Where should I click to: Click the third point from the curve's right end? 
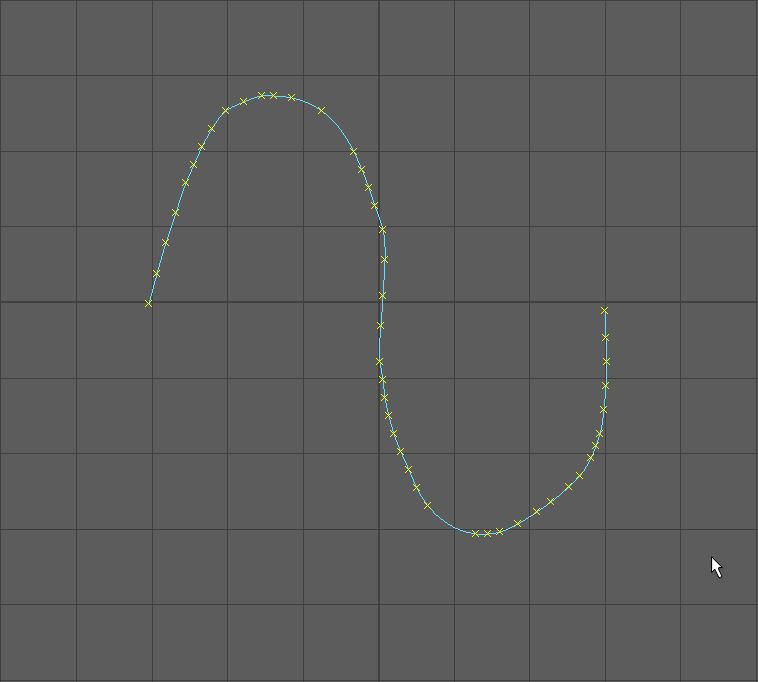pos(606,361)
